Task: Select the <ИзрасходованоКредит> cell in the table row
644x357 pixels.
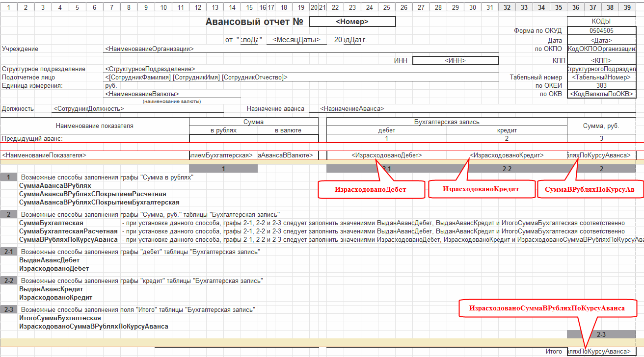Action: point(507,155)
